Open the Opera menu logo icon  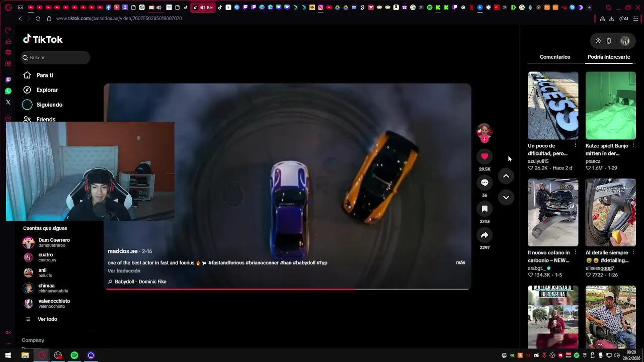point(8,8)
